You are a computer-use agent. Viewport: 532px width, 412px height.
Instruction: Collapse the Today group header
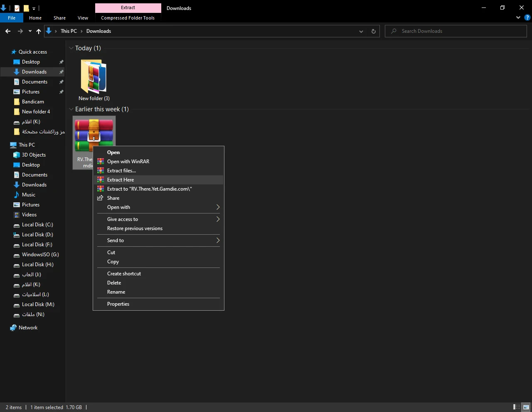tap(71, 48)
